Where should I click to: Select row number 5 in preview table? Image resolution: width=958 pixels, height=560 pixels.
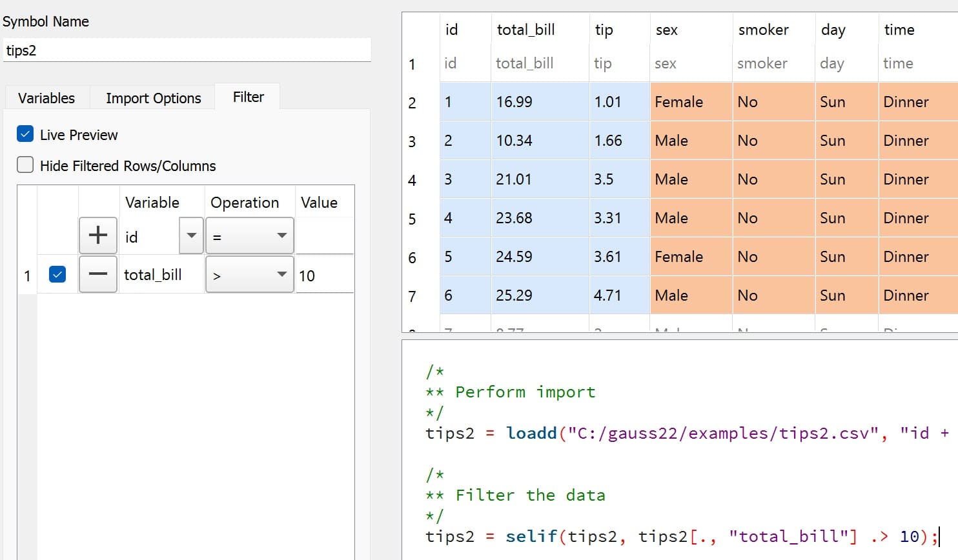pos(413,219)
